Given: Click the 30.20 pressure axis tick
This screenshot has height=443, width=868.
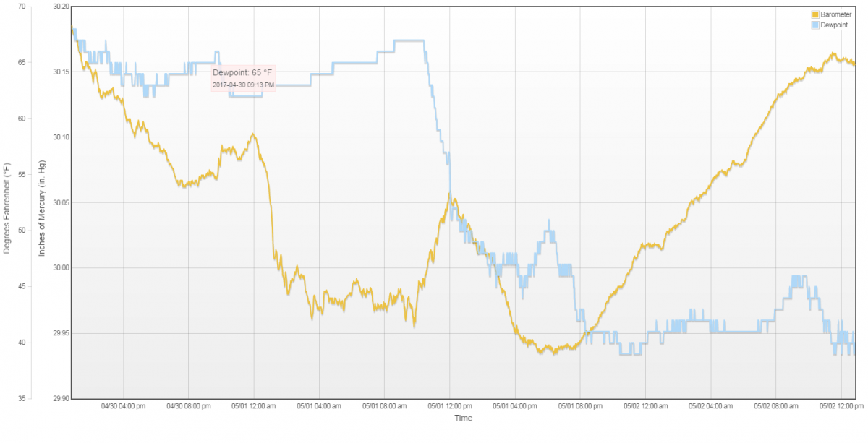Looking at the screenshot, I should click(x=61, y=7).
